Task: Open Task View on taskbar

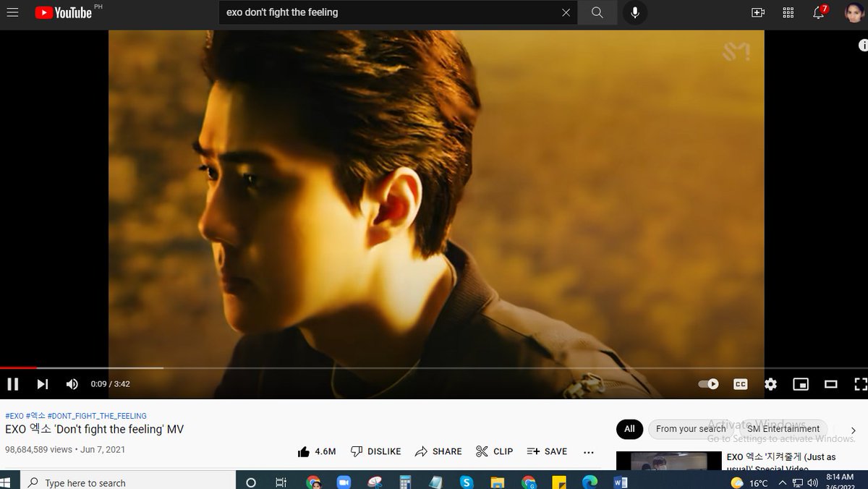Action: 282,482
